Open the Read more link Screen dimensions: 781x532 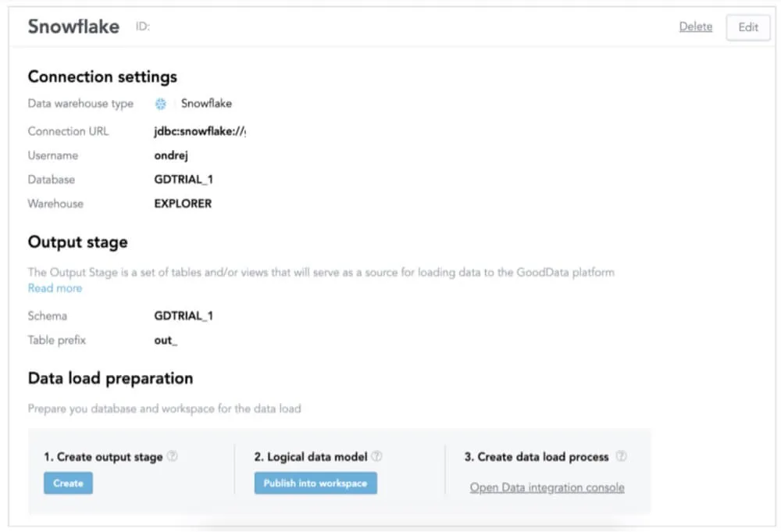tap(55, 288)
